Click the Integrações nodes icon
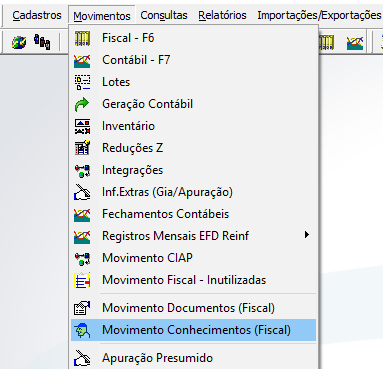This screenshot has width=383, height=369. pos(82,170)
